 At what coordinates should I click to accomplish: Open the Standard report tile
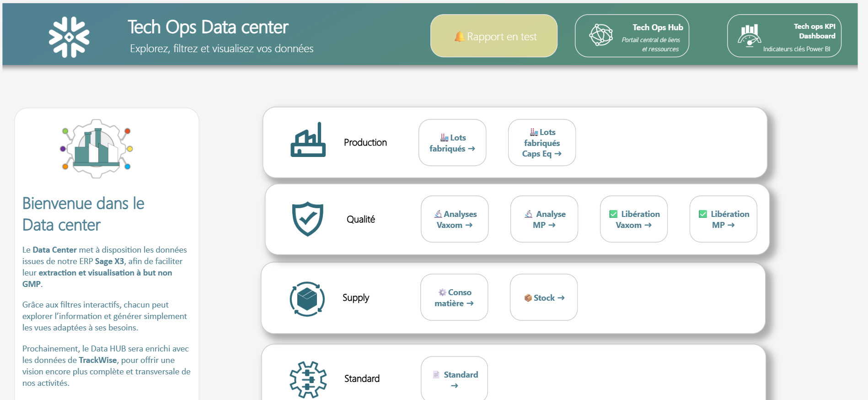click(x=454, y=379)
